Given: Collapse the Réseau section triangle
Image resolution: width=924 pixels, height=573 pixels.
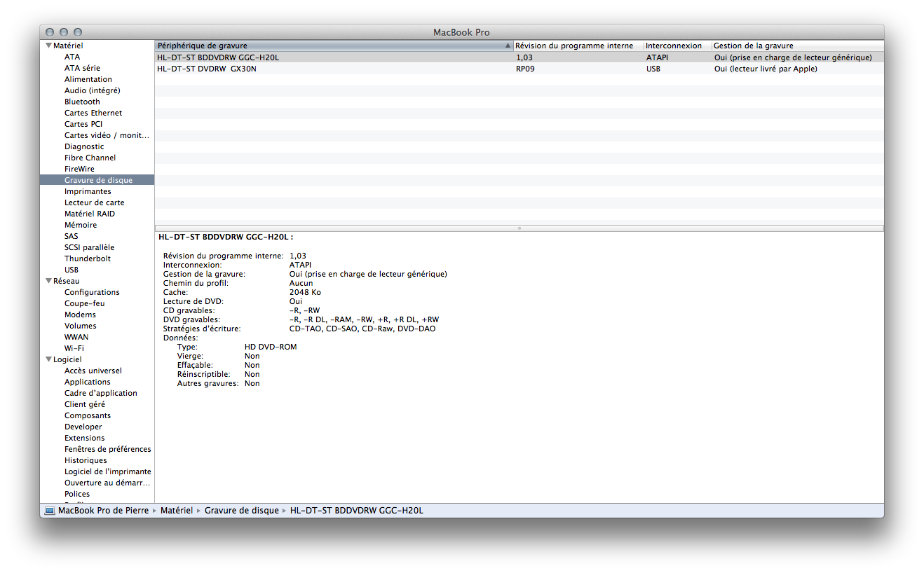Looking at the screenshot, I should pos(48,281).
